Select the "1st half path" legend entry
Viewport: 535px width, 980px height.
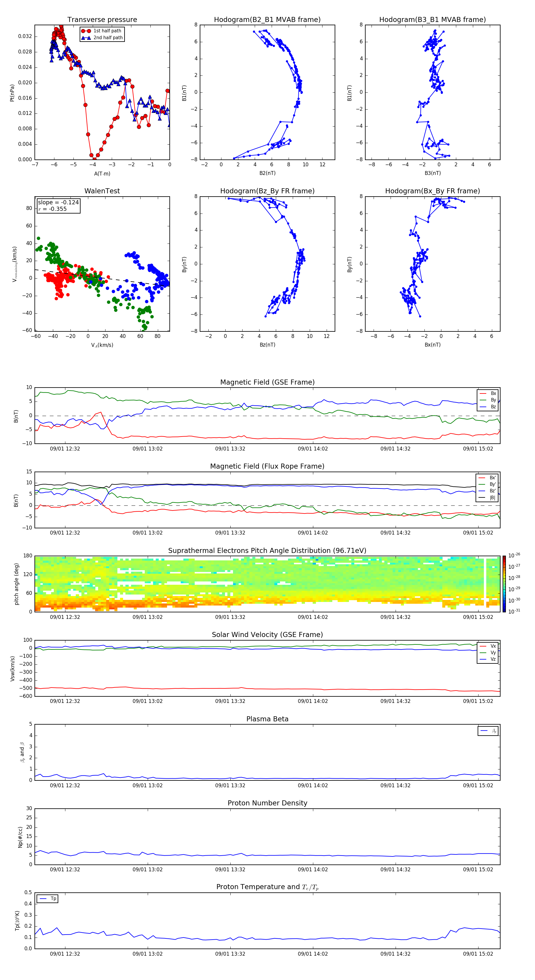coord(102,31)
